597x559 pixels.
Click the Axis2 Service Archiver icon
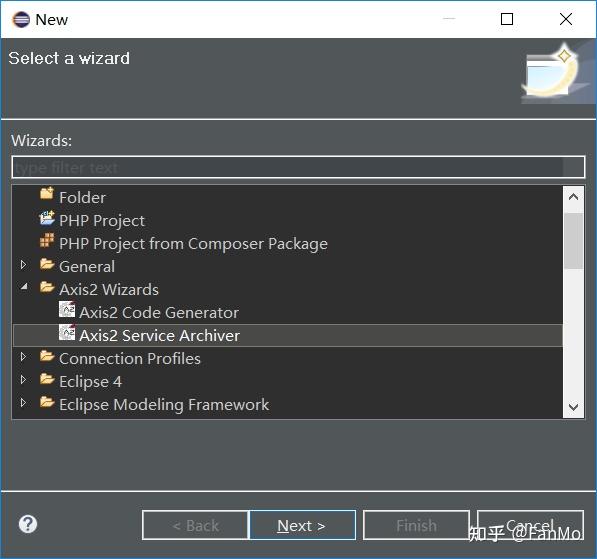click(x=67, y=332)
